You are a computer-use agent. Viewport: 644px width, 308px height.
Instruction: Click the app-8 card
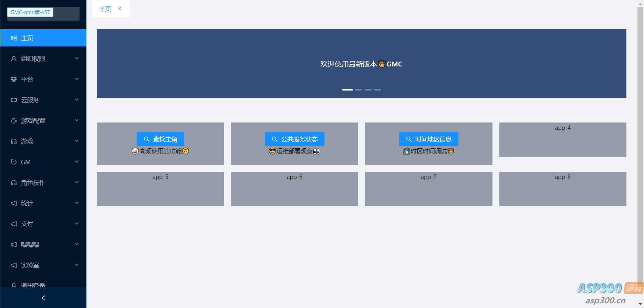[x=563, y=189]
